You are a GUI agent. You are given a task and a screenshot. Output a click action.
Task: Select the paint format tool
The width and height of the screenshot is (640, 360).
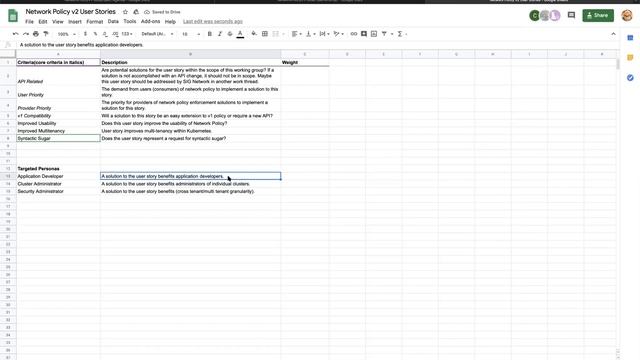pyautogui.click(x=46, y=34)
